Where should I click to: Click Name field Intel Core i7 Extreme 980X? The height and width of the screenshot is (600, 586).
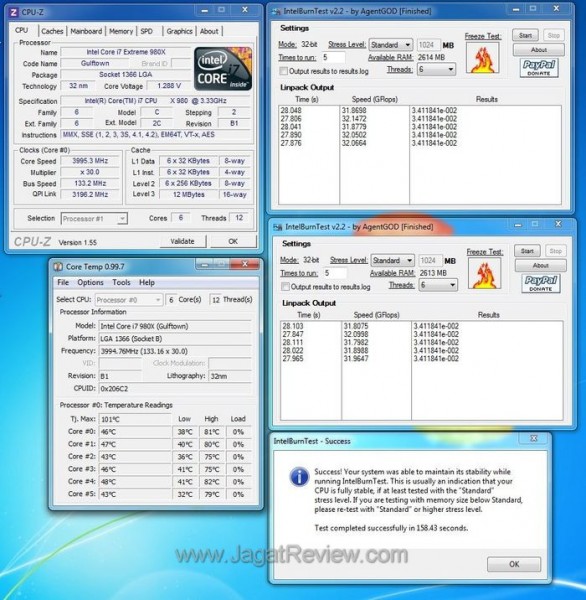click(126, 52)
